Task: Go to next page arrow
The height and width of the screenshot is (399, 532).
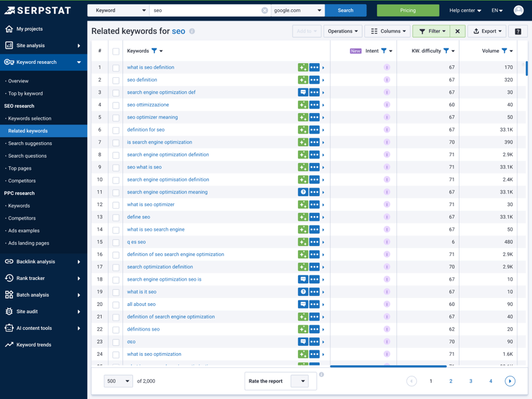Action: coord(510,381)
